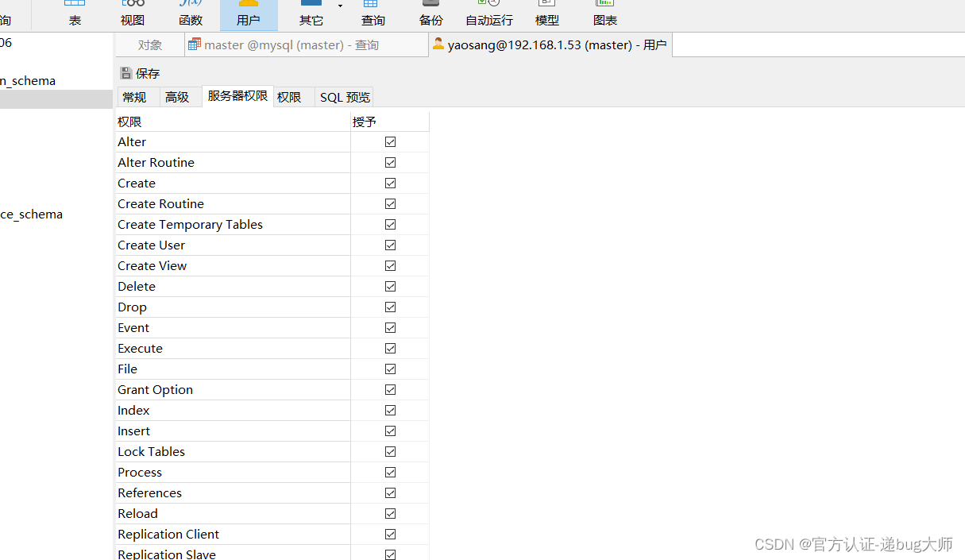Open the 服务器权限 tab
The height and width of the screenshot is (560, 965).
(x=238, y=96)
